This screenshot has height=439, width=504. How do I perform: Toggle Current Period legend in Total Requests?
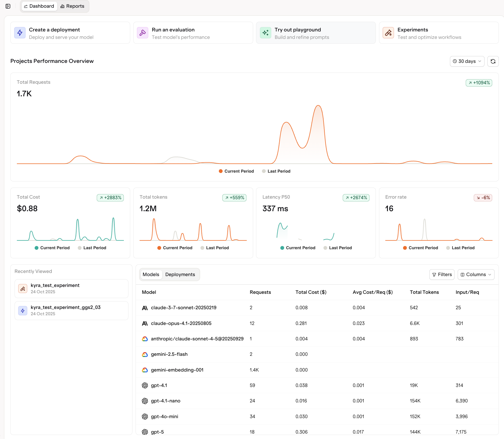(236, 171)
